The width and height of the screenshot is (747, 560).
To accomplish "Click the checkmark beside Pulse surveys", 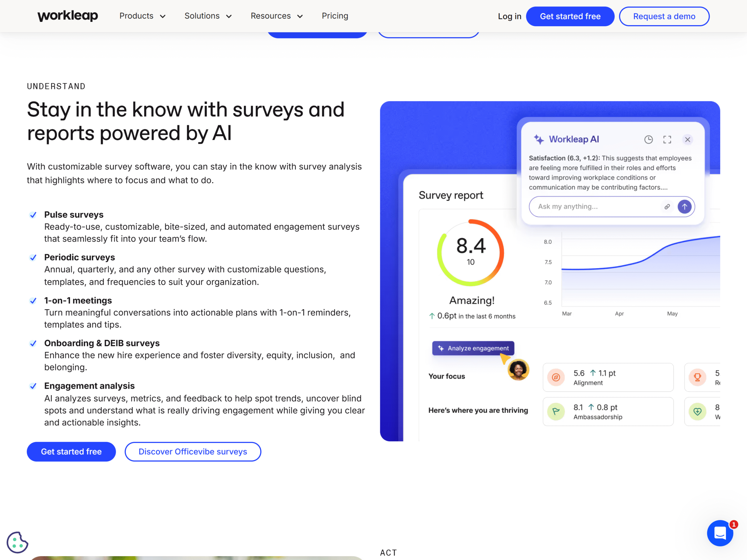I will click(x=33, y=215).
